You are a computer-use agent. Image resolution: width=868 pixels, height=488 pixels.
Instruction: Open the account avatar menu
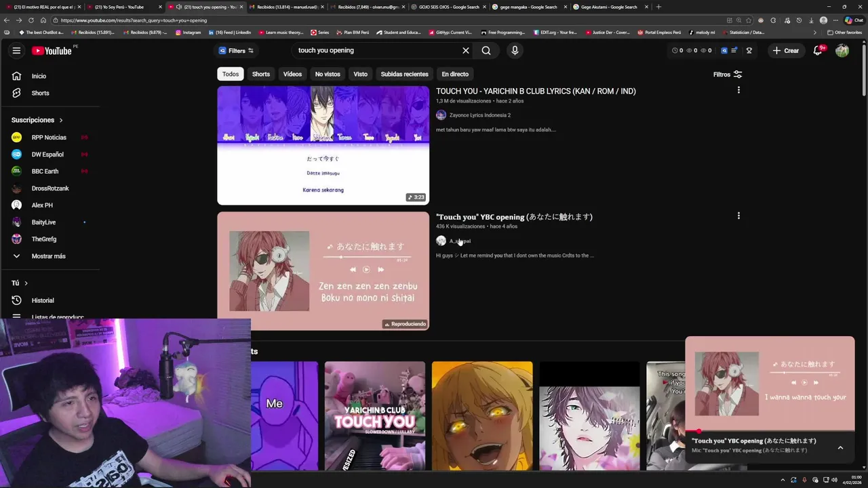point(842,50)
